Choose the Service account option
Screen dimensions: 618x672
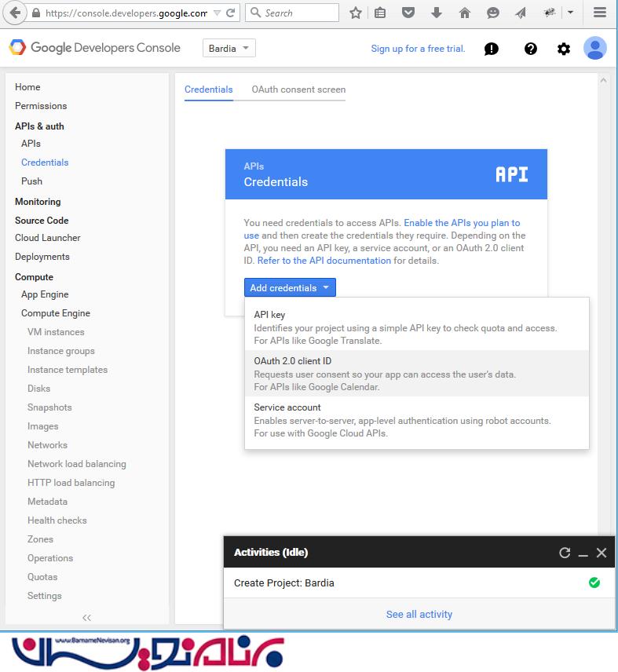[x=416, y=420]
